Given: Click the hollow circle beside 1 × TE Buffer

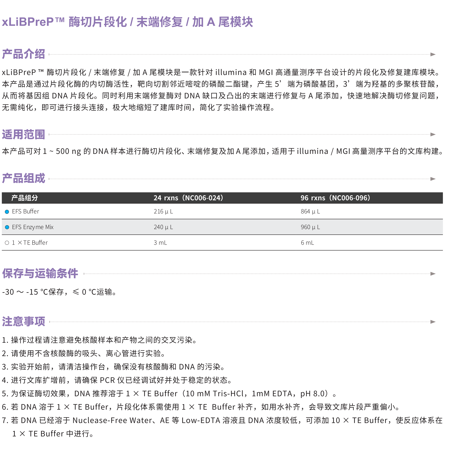Looking at the screenshot, I should [7, 243].
